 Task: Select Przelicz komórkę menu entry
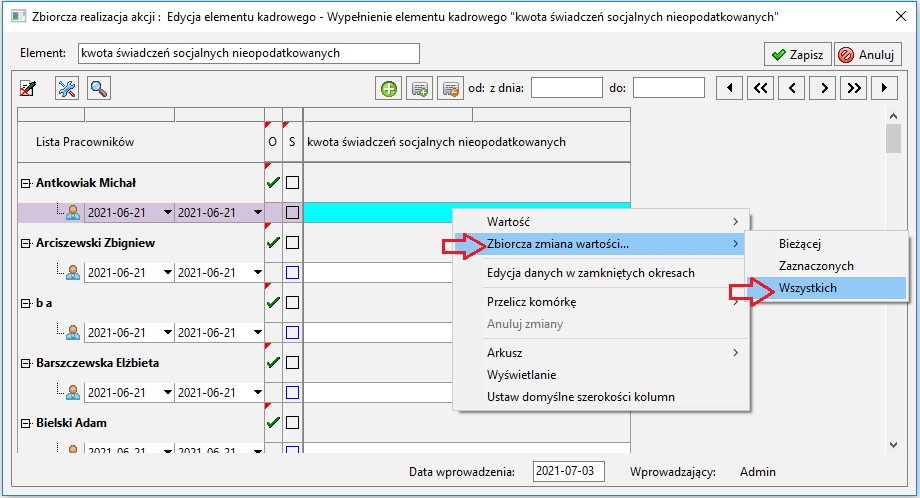coord(601,301)
